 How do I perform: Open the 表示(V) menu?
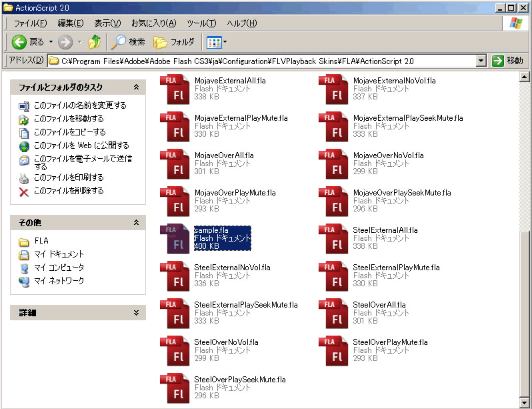click(x=107, y=23)
